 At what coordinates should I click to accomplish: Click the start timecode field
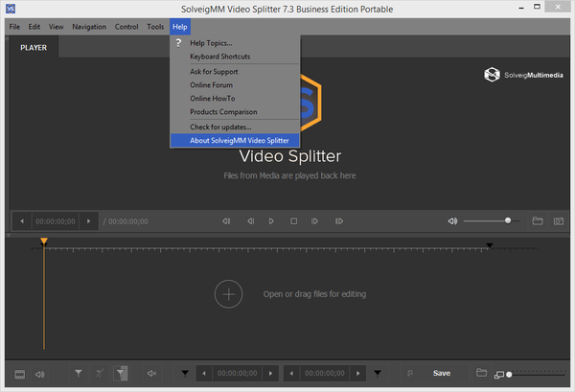click(238, 373)
